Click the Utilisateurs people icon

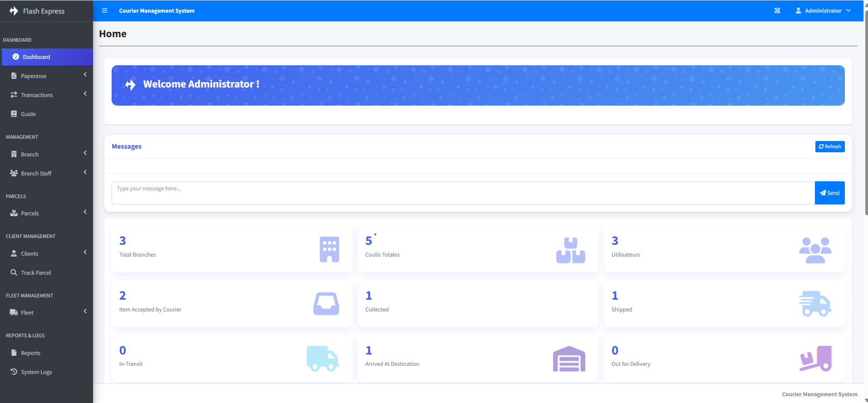point(815,250)
